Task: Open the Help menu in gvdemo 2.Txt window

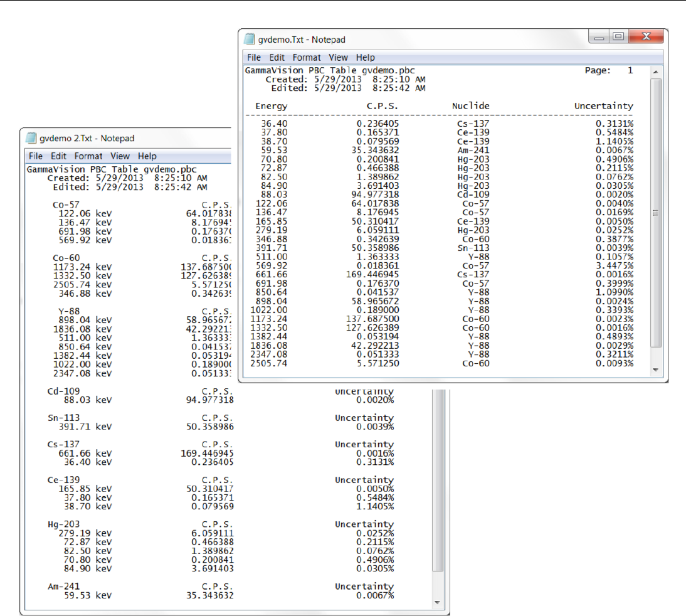Action: 147,156
